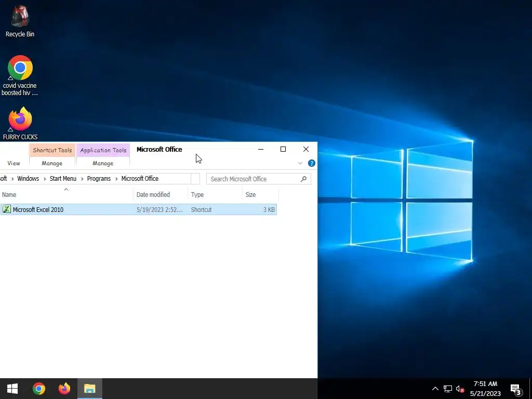Show hidden system tray icons
This screenshot has height=399, width=532.
pos(435,389)
